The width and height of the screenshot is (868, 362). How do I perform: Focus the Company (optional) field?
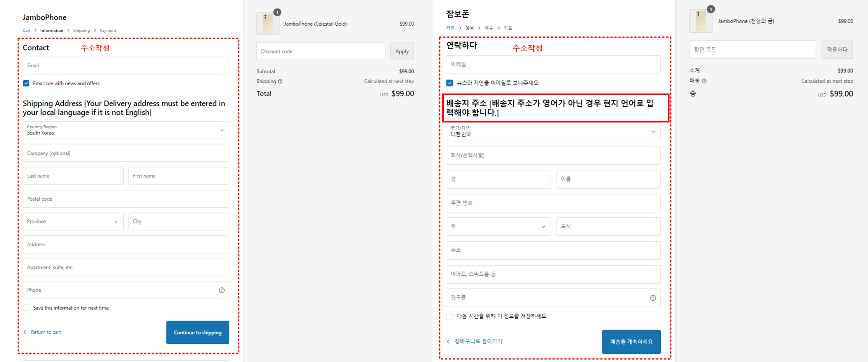click(126, 153)
